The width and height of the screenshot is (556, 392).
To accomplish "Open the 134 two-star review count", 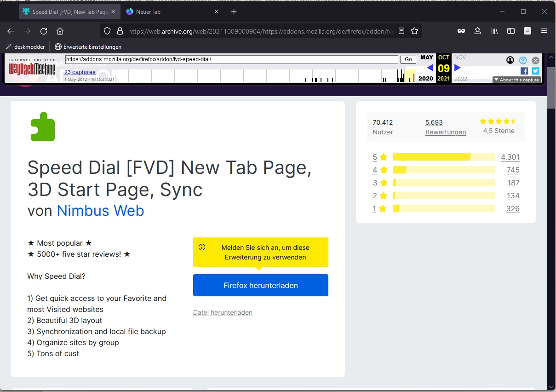I will click(x=513, y=196).
